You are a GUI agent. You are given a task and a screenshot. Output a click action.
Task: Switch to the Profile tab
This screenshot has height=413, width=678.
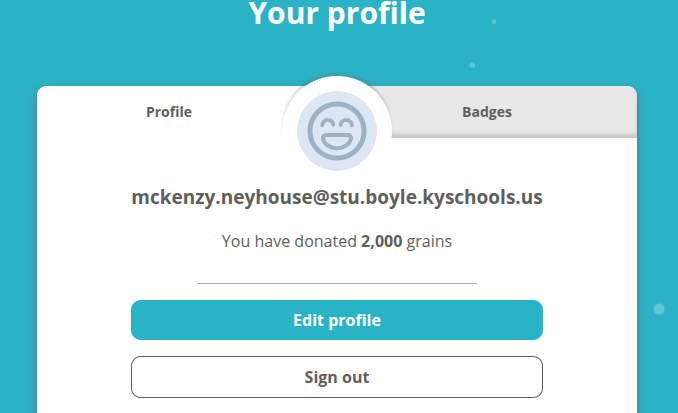[x=169, y=112]
